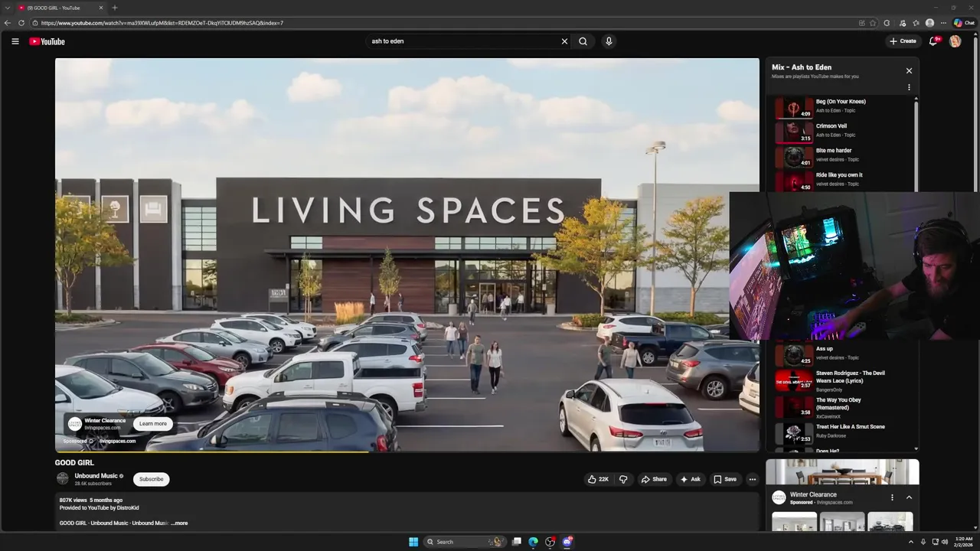
Task: Add page to Edge favorites star
Action: [873, 23]
